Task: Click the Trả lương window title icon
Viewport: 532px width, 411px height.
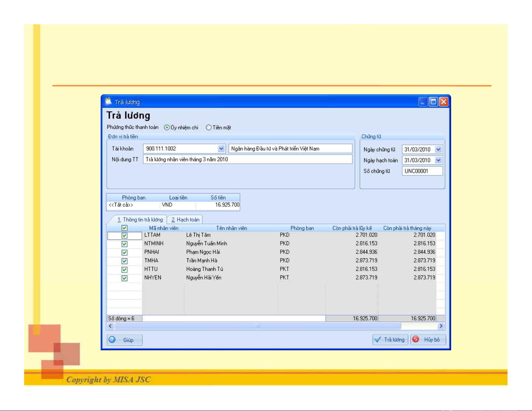Action: pyautogui.click(x=108, y=101)
